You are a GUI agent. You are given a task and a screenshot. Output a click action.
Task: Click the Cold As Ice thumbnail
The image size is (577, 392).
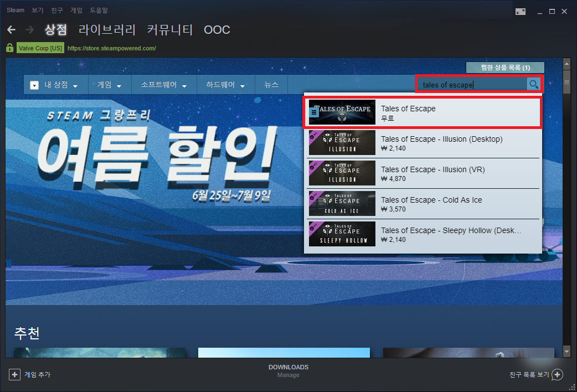pos(342,203)
